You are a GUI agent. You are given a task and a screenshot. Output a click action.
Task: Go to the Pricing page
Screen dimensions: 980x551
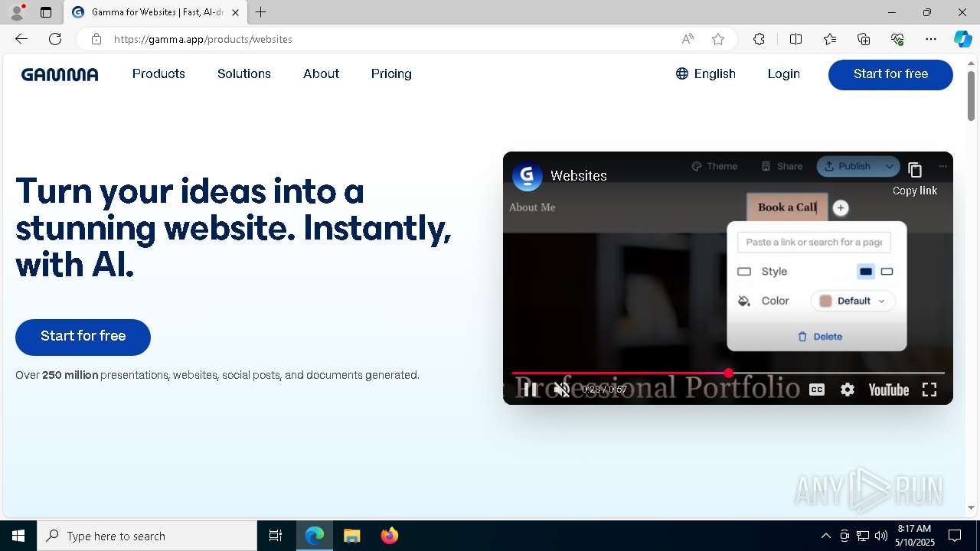(x=391, y=74)
